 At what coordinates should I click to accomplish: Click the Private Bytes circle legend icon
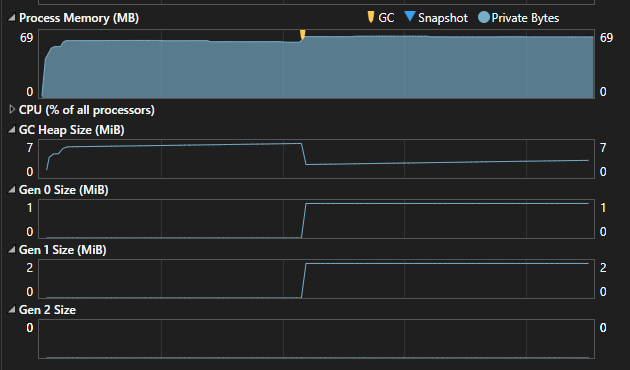tap(484, 17)
